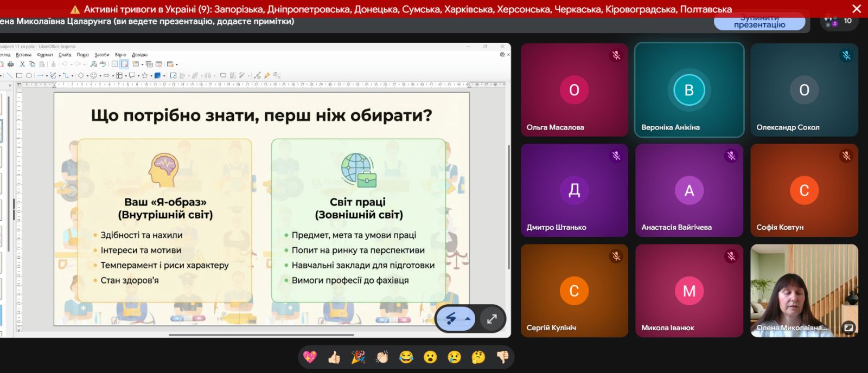
Task: Open the Довідка menu
Action: coord(139,55)
